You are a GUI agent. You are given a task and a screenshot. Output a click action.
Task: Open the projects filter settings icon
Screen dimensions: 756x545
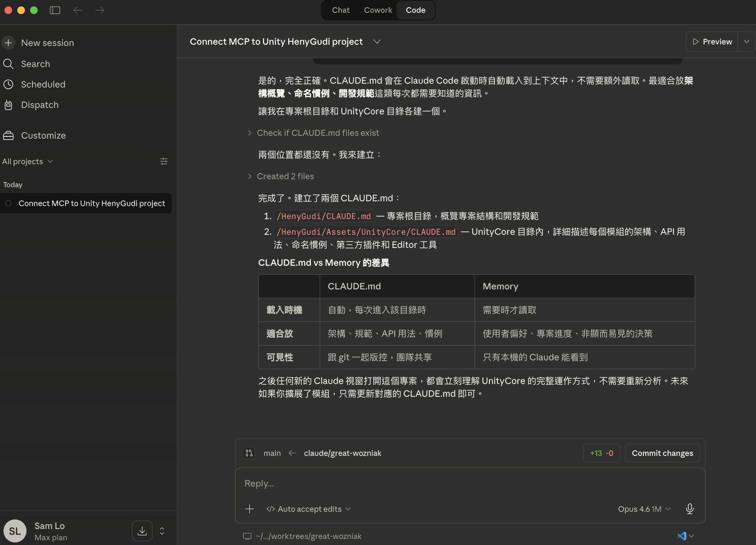coord(164,161)
